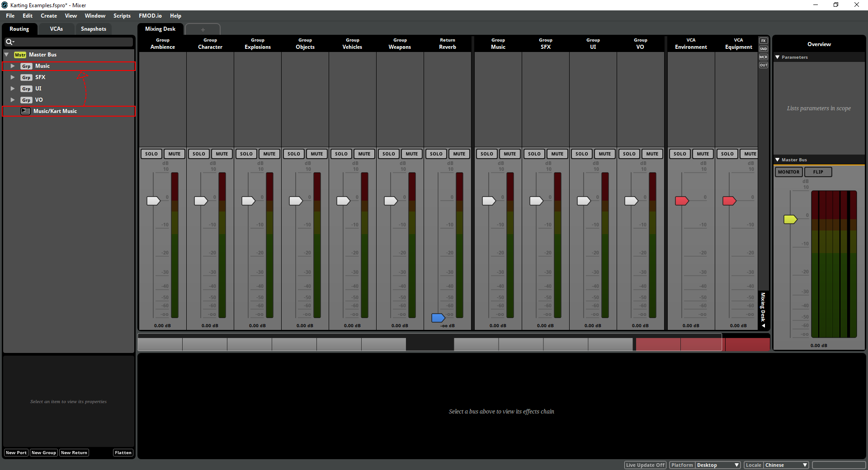Viewport: 868px width, 470px height.
Task: Solo the Reverb return
Action: (436, 154)
